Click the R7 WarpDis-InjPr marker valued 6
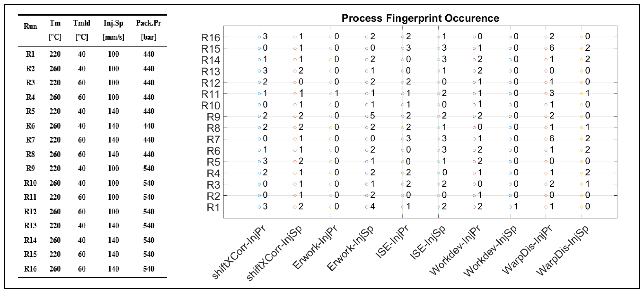 coord(546,139)
